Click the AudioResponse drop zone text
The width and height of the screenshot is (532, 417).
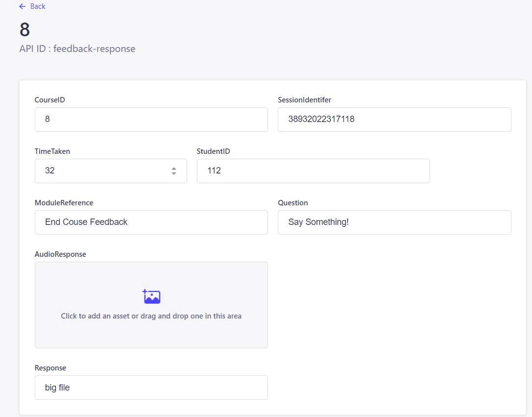(x=151, y=316)
